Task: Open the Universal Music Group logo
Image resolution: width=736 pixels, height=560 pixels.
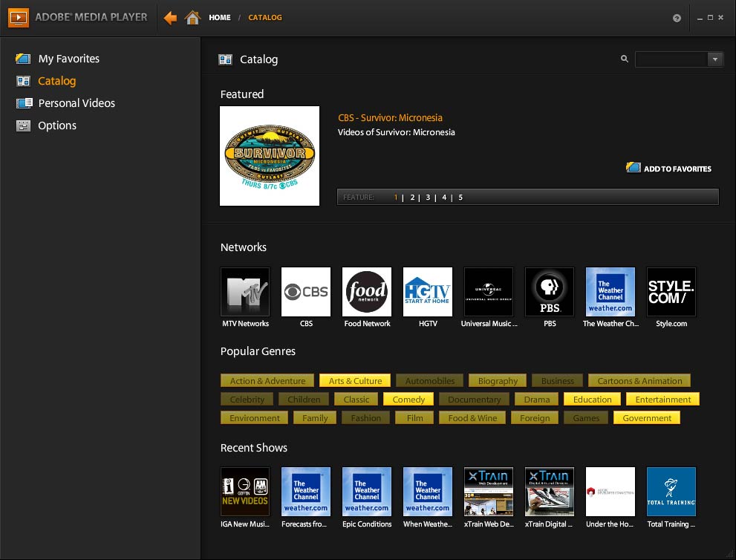Action: pyautogui.click(x=489, y=291)
